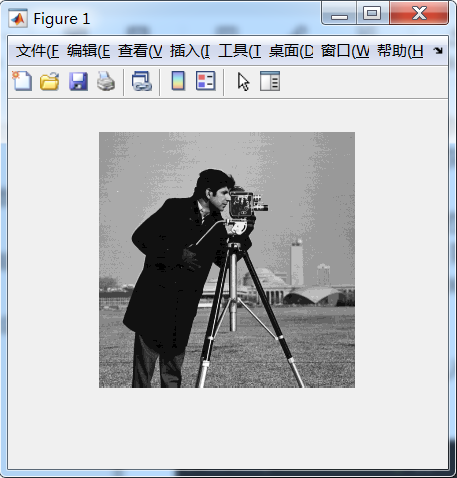Viewport: 457px width, 478px height.
Task: Click the Link Plot toolbar icon
Action: click(x=142, y=81)
